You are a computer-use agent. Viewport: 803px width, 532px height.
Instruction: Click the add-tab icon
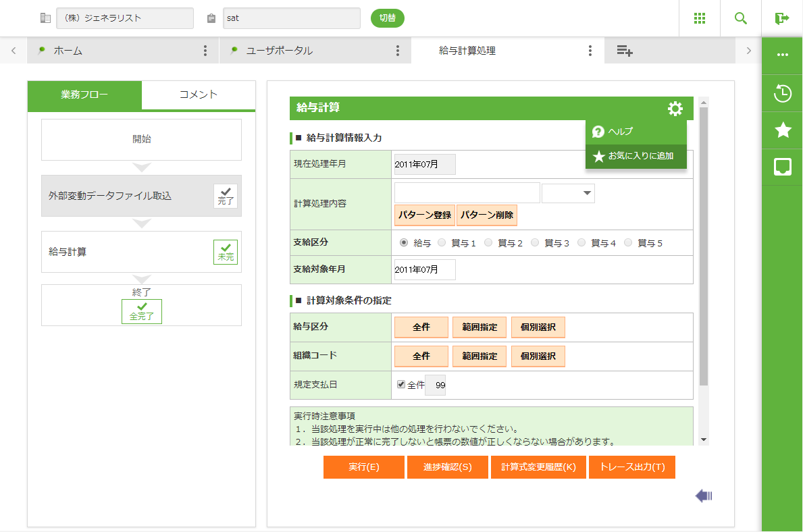625,51
